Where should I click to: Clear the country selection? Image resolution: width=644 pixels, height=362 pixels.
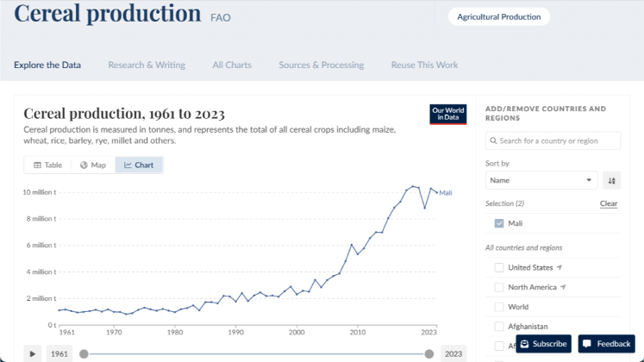click(609, 203)
